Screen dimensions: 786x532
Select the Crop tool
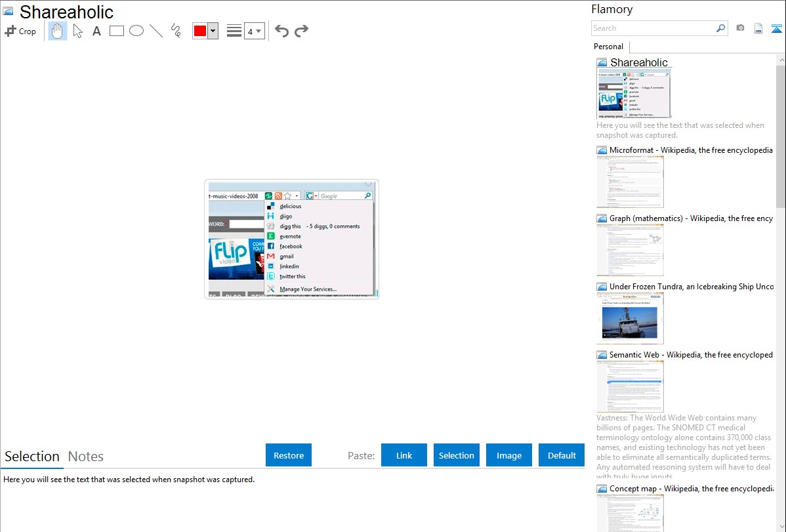point(20,31)
